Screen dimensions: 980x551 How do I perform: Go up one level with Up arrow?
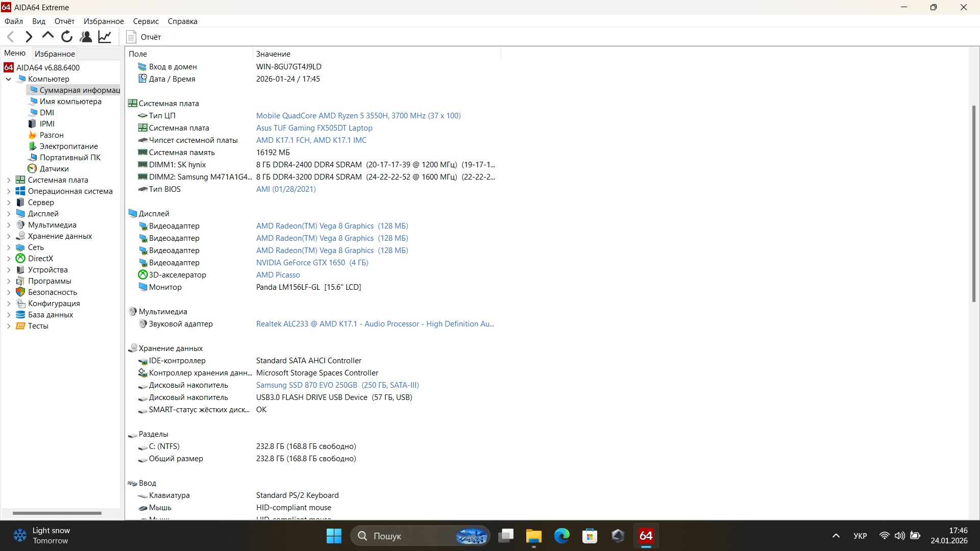(x=47, y=36)
